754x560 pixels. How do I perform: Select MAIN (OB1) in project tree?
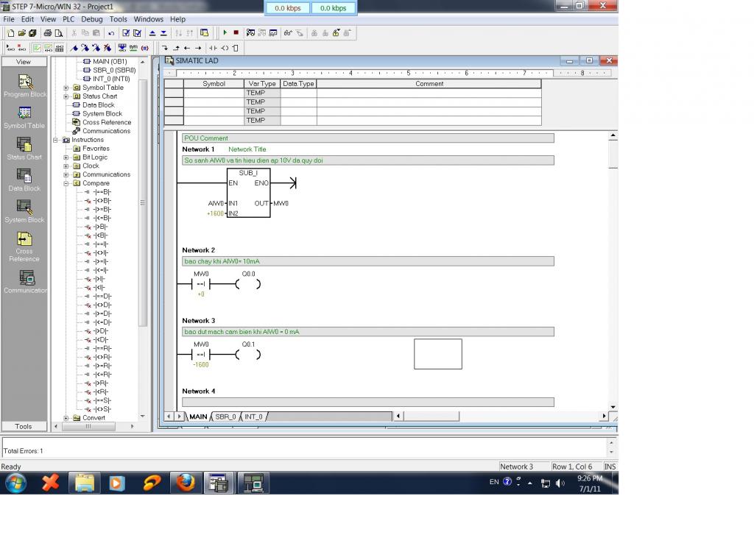pos(109,62)
